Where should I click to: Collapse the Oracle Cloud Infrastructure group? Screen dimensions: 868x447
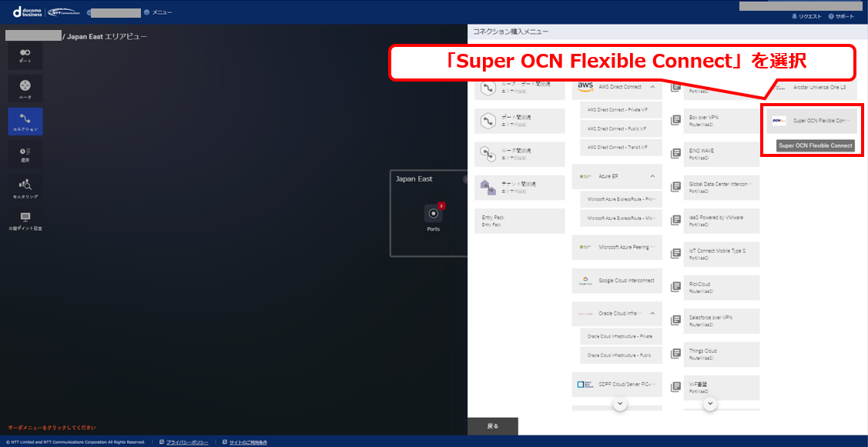652,313
